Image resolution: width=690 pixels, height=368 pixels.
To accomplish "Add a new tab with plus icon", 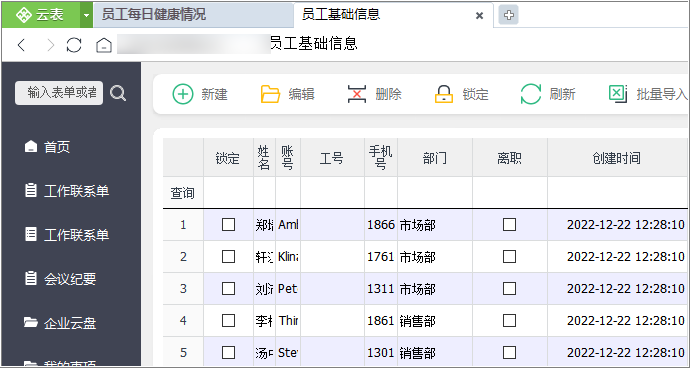I will tap(508, 15).
